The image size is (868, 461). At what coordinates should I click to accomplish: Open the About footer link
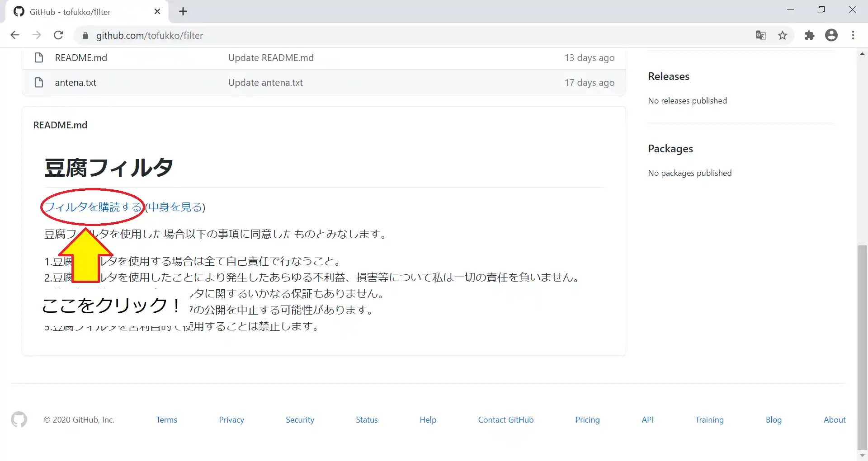(835, 420)
